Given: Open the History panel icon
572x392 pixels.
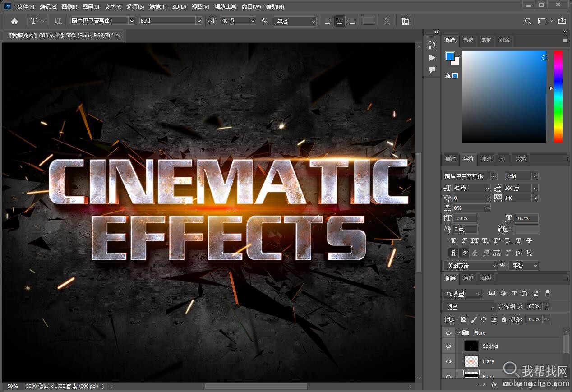Looking at the screenshot, I should (x=432, y=45).
